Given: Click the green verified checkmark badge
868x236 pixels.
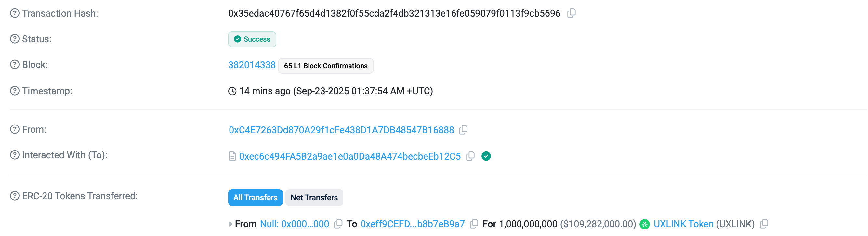Looking at the screenshot, I should click(486, 156).
